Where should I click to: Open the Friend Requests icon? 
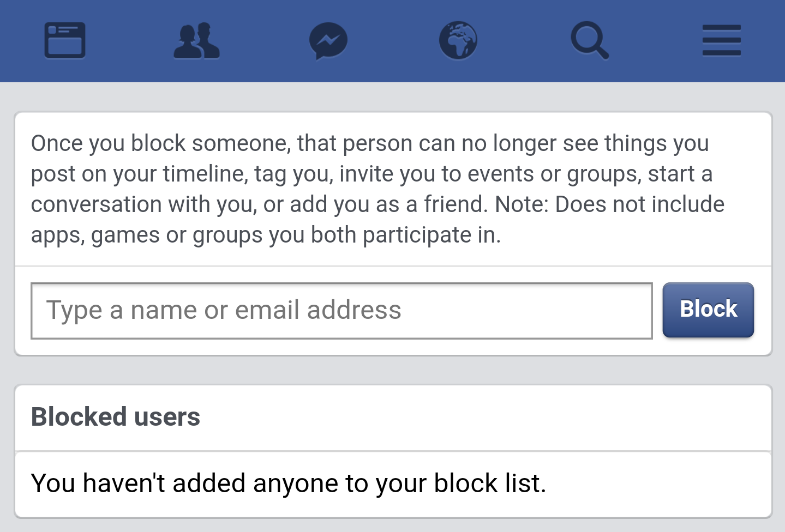[x=196, y=40]
